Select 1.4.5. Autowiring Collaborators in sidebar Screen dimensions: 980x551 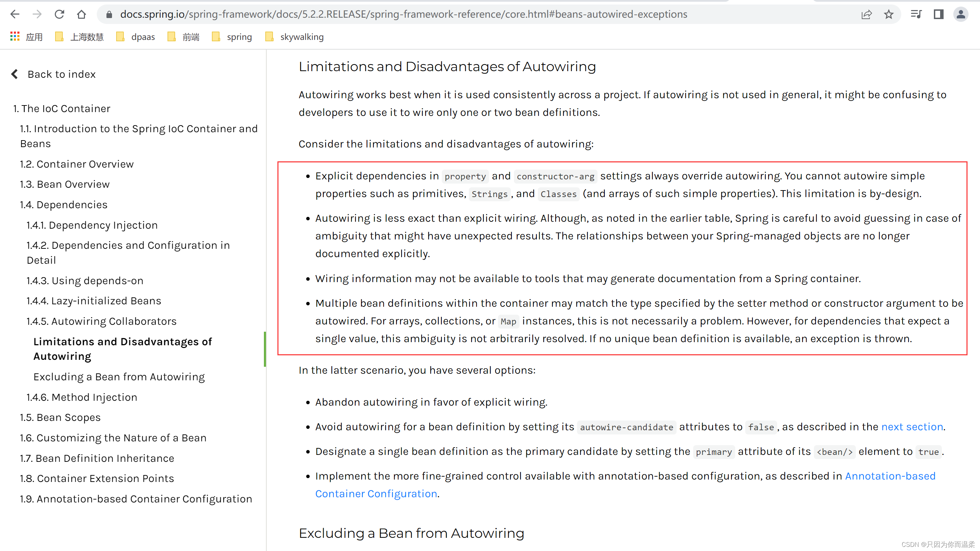(102, 321)
